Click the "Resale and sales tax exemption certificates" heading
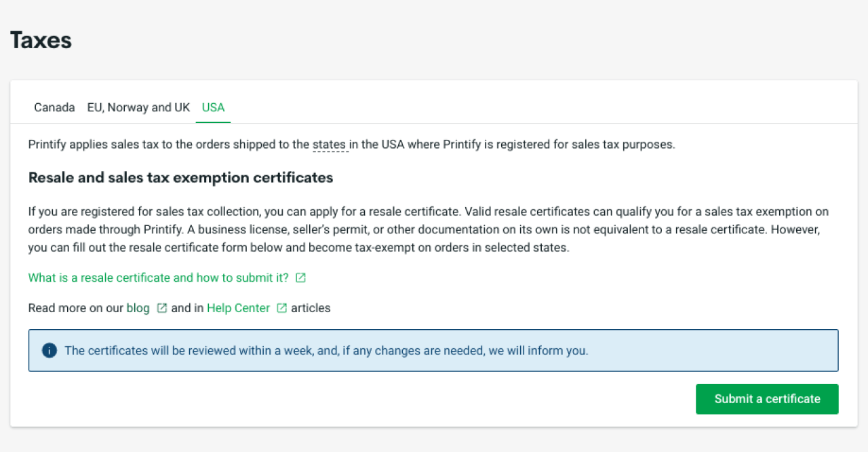 (x=180, y=178)
